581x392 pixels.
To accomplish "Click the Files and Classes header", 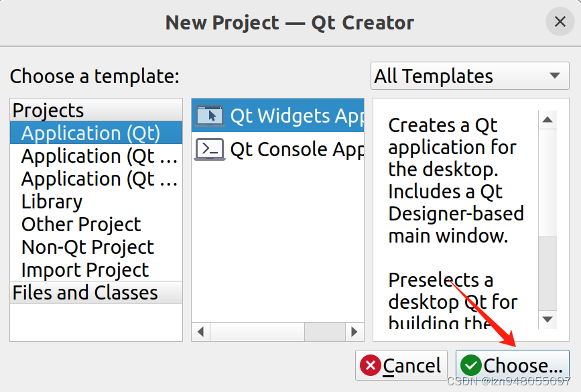I will pyautogui.click(x=96, y=292).
